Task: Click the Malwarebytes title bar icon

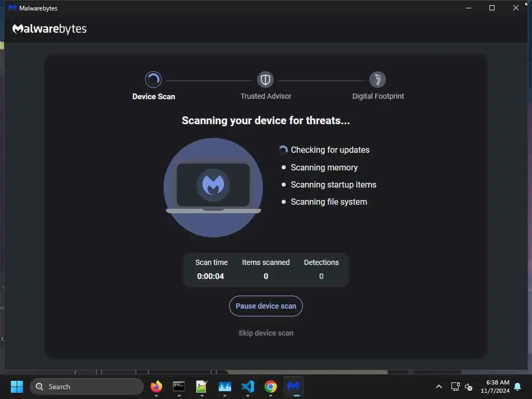Action: 12,8
